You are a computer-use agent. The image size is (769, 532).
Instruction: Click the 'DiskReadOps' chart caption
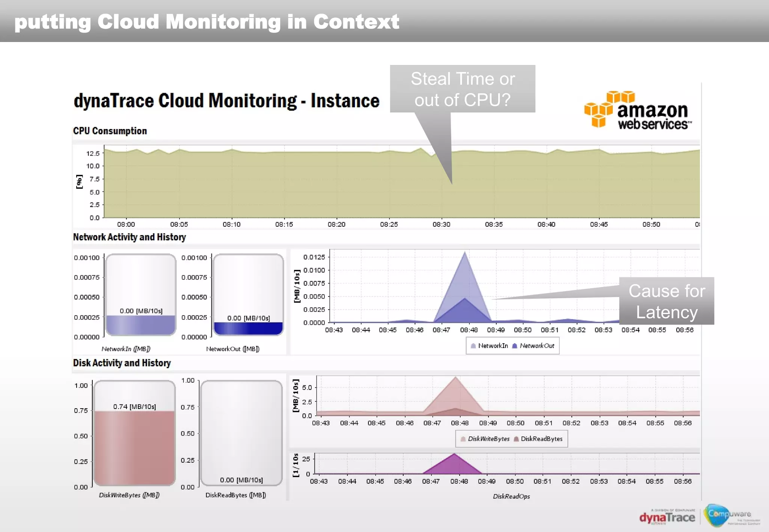(511, 496)
